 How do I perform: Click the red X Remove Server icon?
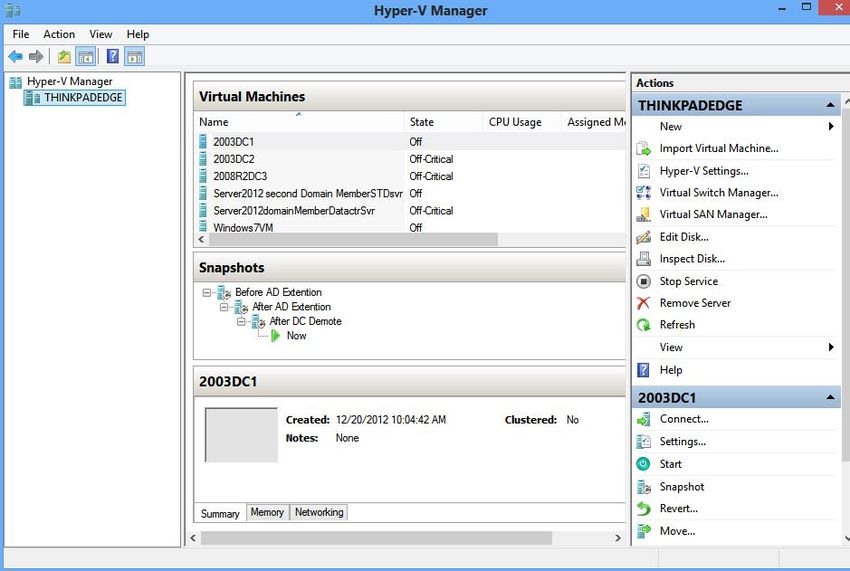(x=643, y=303)
